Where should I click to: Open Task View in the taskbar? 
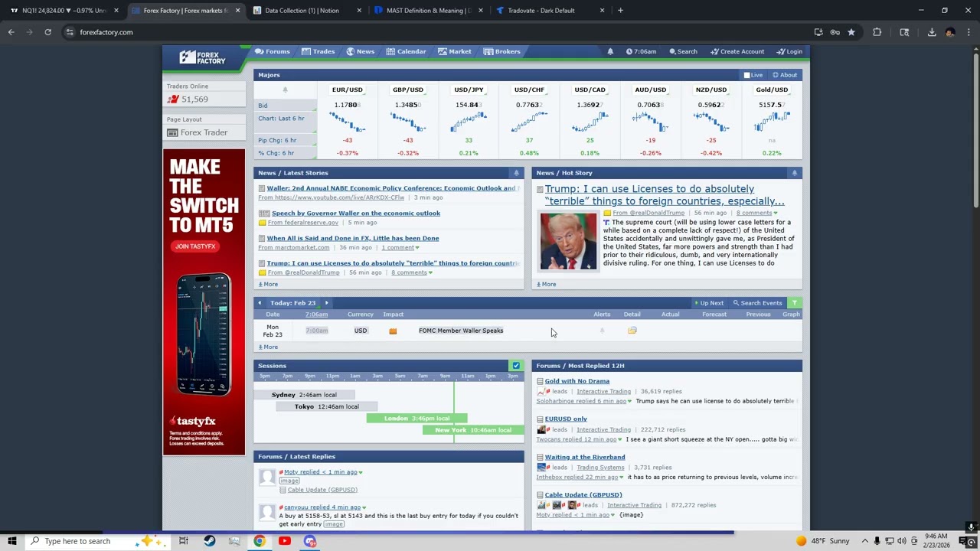pos(184,541)
